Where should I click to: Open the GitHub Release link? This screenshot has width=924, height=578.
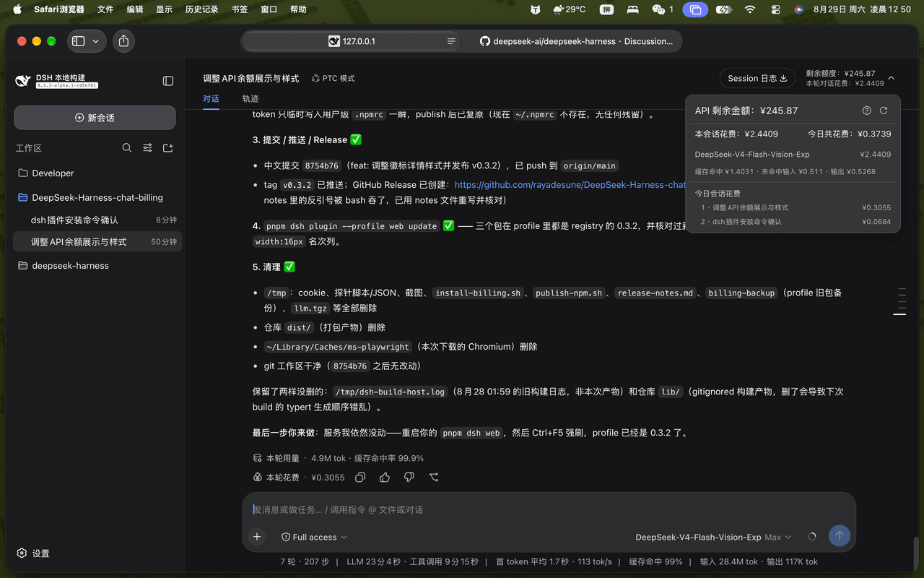pos(570,185)
